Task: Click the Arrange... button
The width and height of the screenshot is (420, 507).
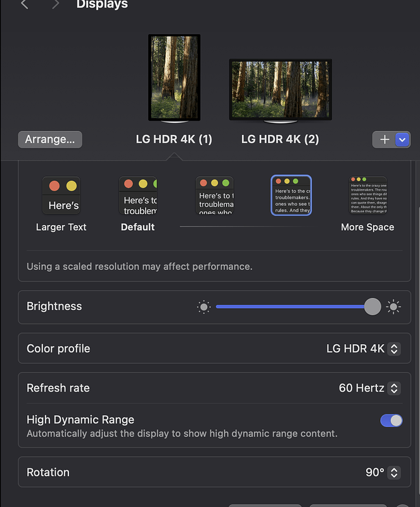Action: pyautogui.click(x=50, y=139)
